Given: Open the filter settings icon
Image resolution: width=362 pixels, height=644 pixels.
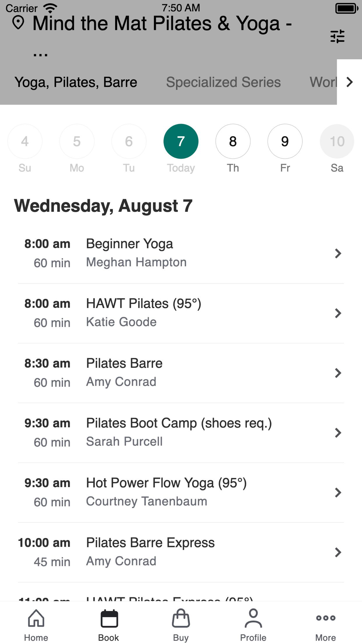Looking at the screenshot, I should click(x=337, y=36).
